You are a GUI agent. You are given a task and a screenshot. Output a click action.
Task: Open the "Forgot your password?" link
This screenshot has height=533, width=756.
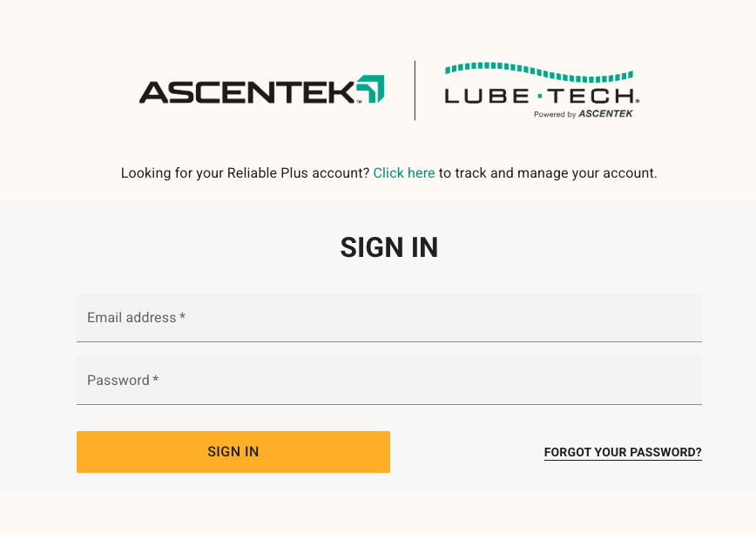(x=623, y=453)
